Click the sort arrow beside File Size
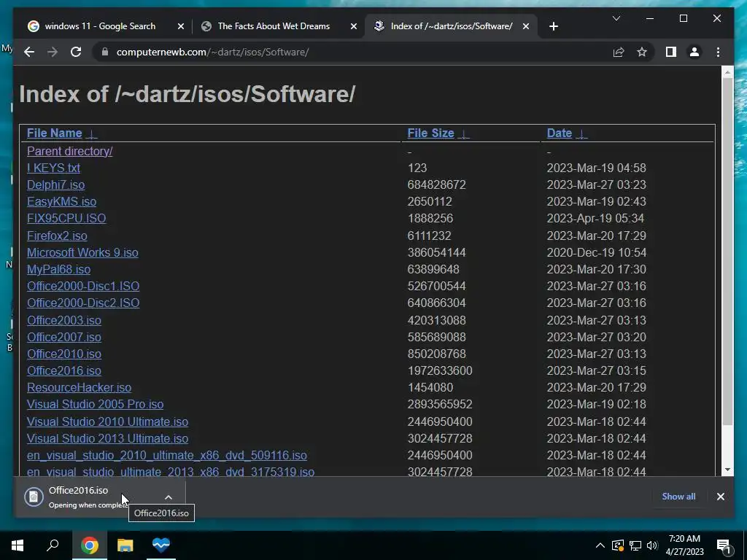The height and width of the screenshot is (560, 747). [463, 134]
